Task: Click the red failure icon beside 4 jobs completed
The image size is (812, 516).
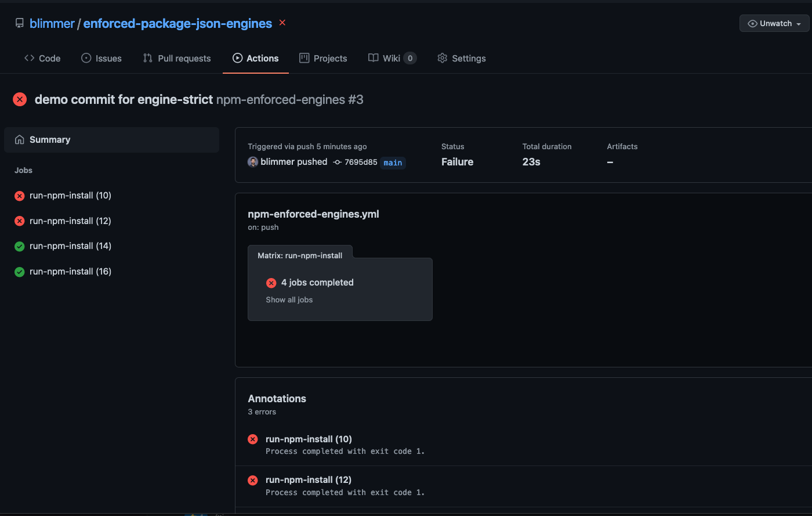Action: point(271,283)
